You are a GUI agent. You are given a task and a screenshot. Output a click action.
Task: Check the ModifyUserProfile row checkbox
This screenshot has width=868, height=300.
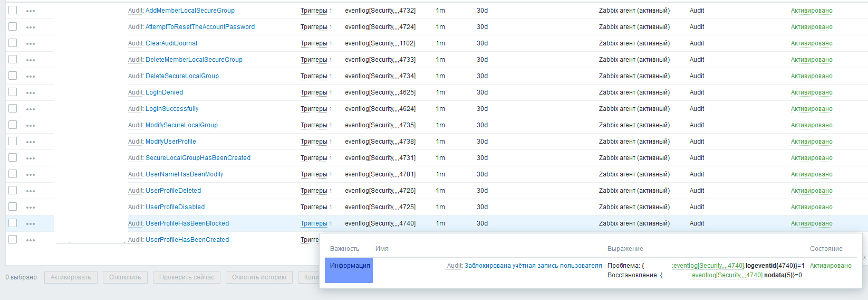click(x=13, y=141)
